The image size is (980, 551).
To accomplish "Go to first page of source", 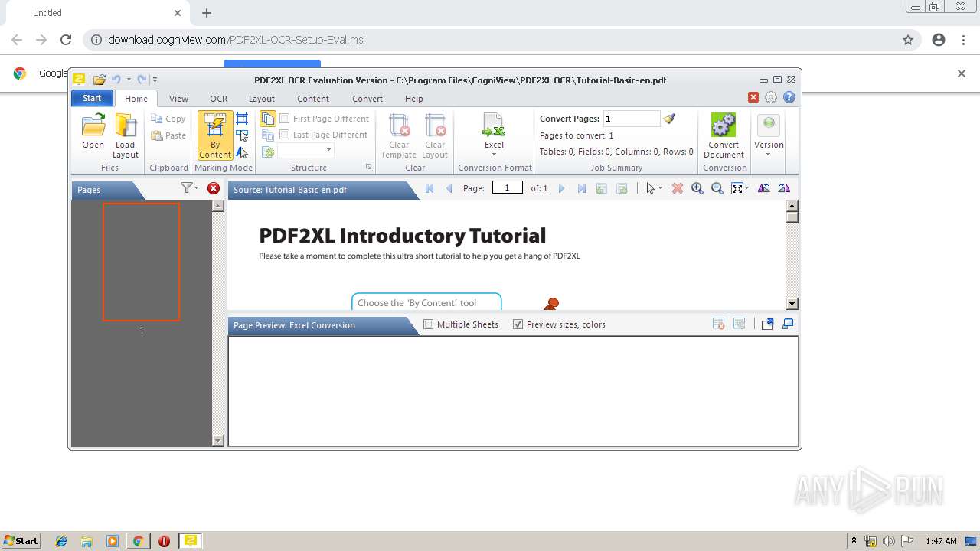I will [430, 188].
